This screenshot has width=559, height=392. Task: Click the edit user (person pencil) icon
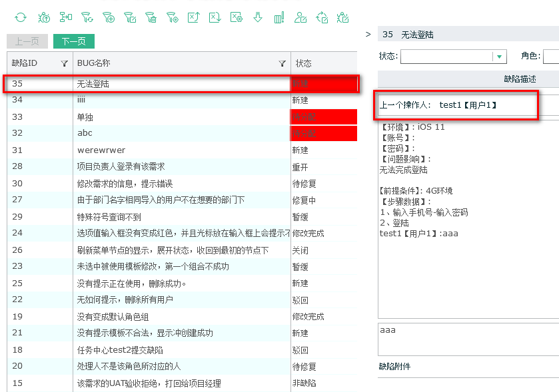[x=300, y=17]
